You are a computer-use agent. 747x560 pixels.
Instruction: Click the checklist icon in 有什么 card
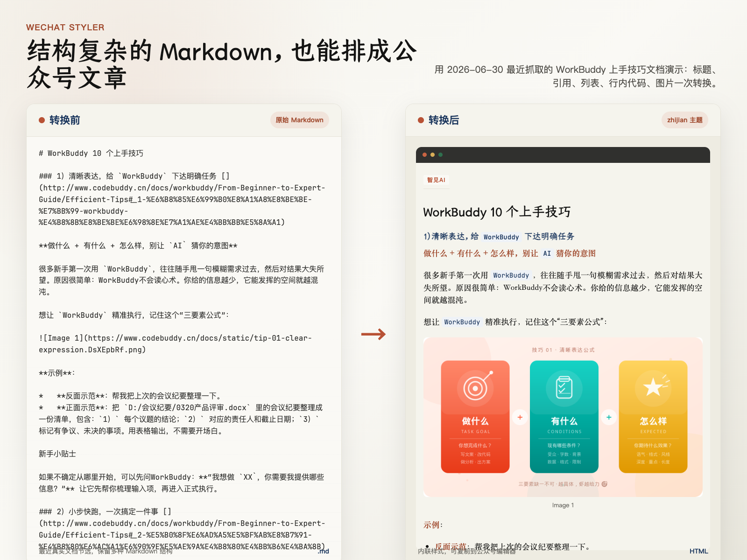click(564, 388)
